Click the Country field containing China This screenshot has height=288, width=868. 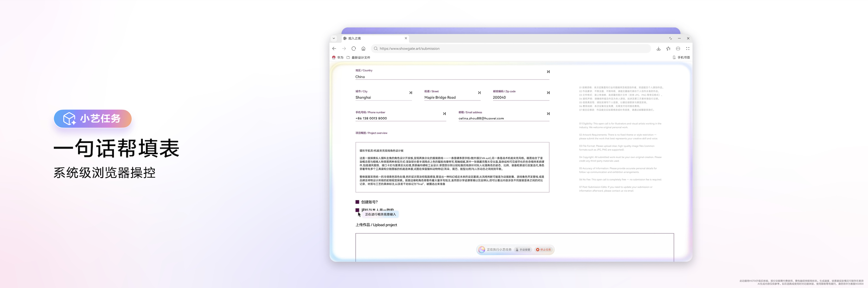click(452, 77)
